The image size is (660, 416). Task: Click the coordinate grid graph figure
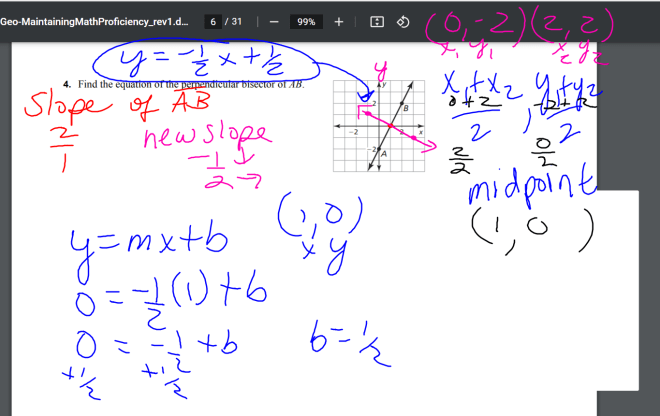point(378,127)
